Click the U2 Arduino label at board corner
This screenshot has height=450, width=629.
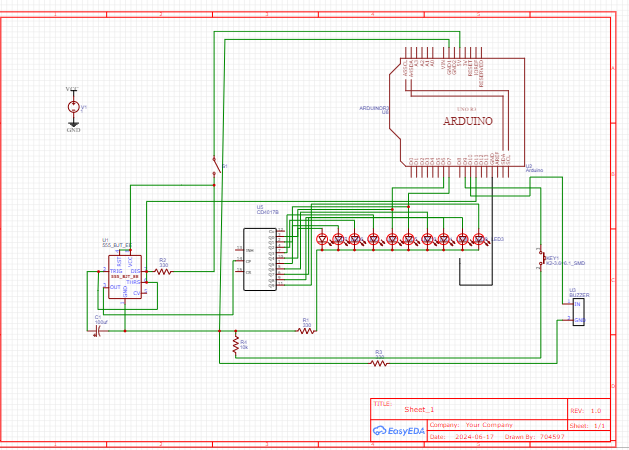point(534,168)
